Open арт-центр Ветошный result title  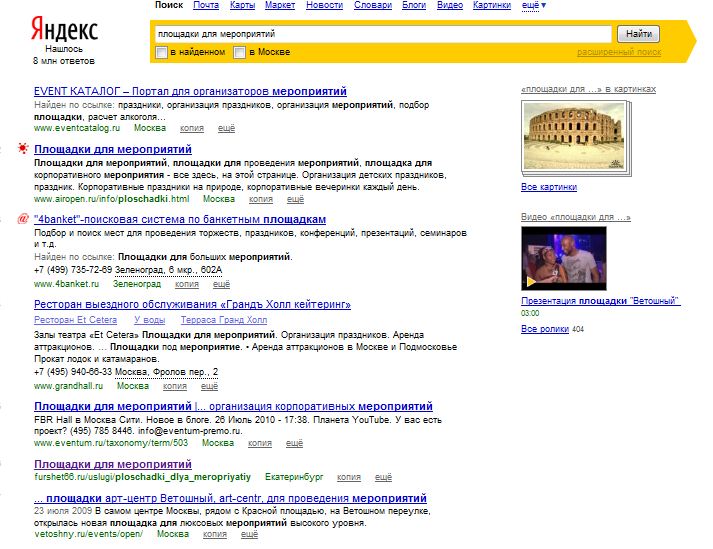pos(230,498)
